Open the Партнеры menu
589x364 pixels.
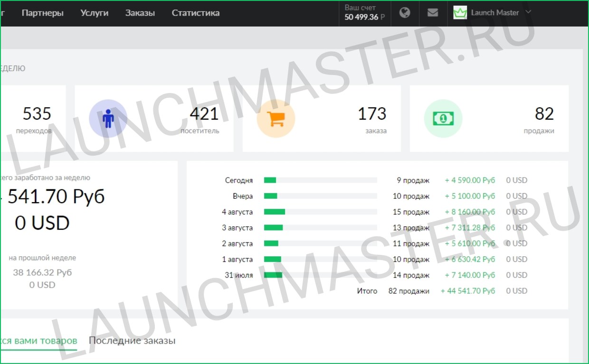point(42,13)
